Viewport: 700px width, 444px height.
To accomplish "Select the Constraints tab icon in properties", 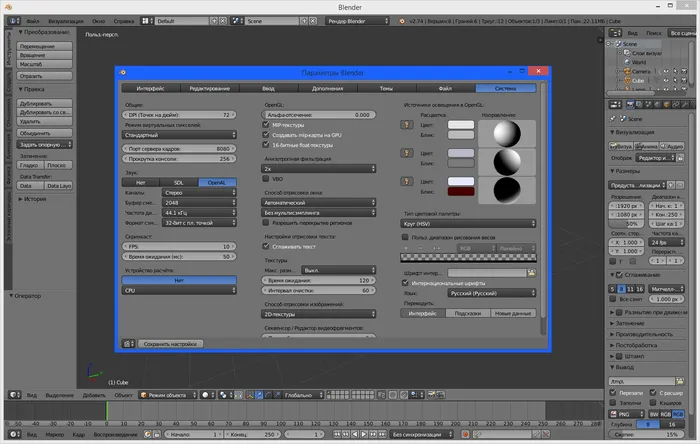I will pyautogui.click(x=675, y=104).
